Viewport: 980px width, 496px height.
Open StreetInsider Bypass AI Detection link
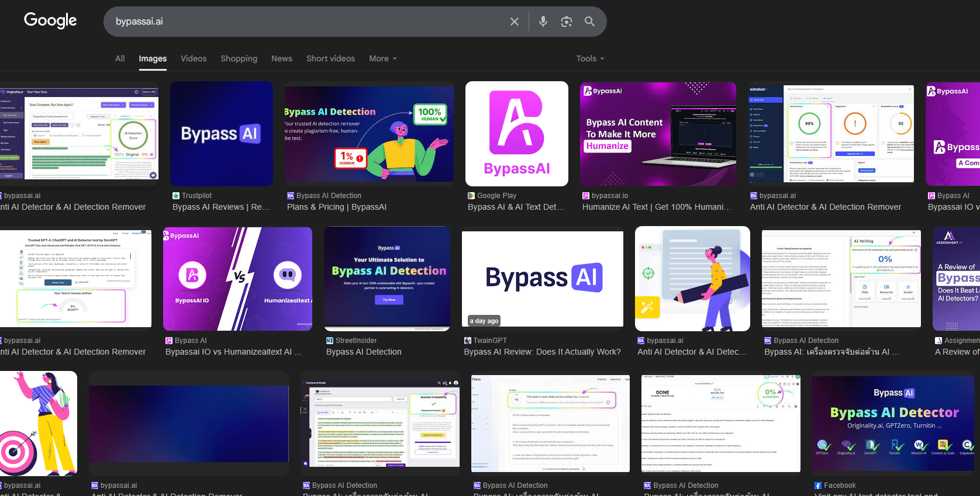pos(364,352)
